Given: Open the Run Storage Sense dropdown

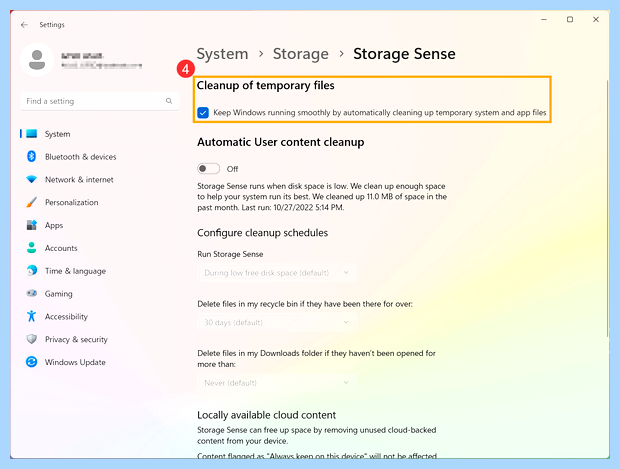Looking at the screenshot, I should point(277,273).
